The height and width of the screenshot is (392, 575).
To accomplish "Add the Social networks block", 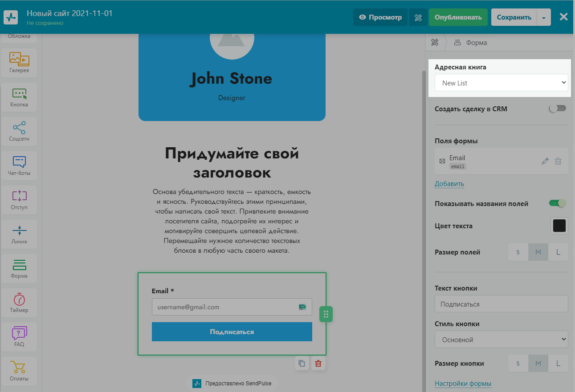I will point(19,131).
